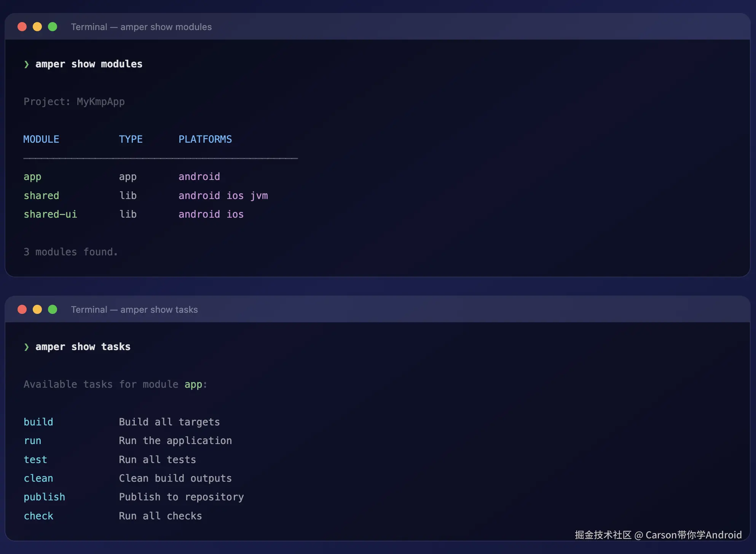Click the 'clean' task name
756x554 pixels.
tap(38, 478)
